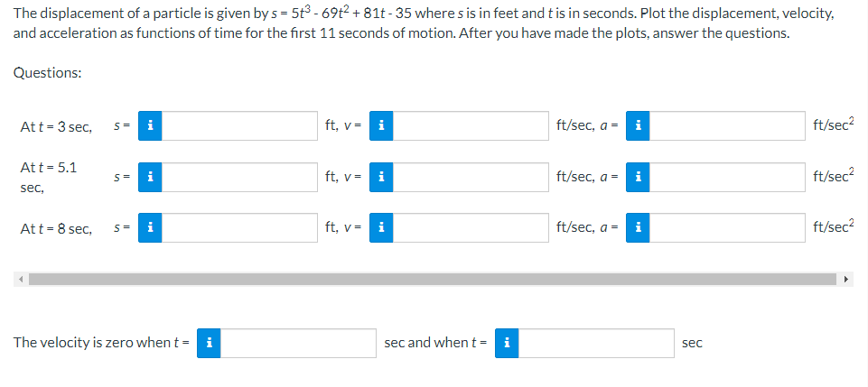This screenshot has height=387, width=868.
Task: Click the v input field at t = 3 sec
Action: [x=471, y=126]
